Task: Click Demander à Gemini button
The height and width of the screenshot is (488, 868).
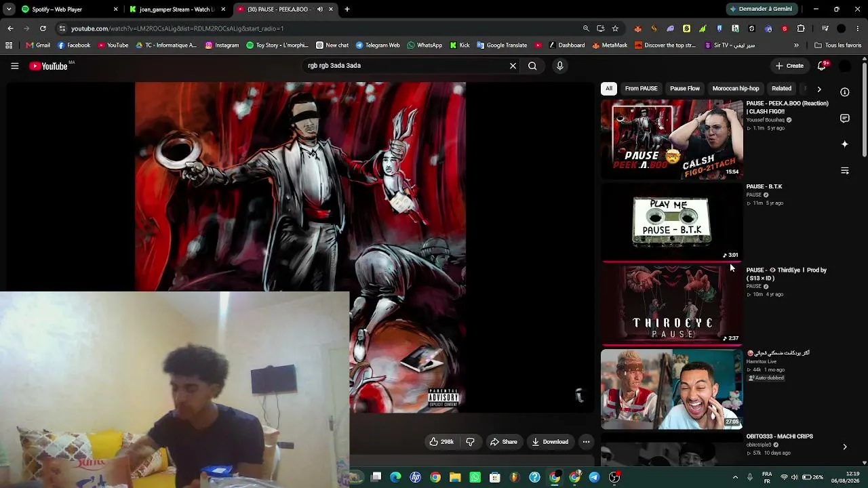Action: 761,9
